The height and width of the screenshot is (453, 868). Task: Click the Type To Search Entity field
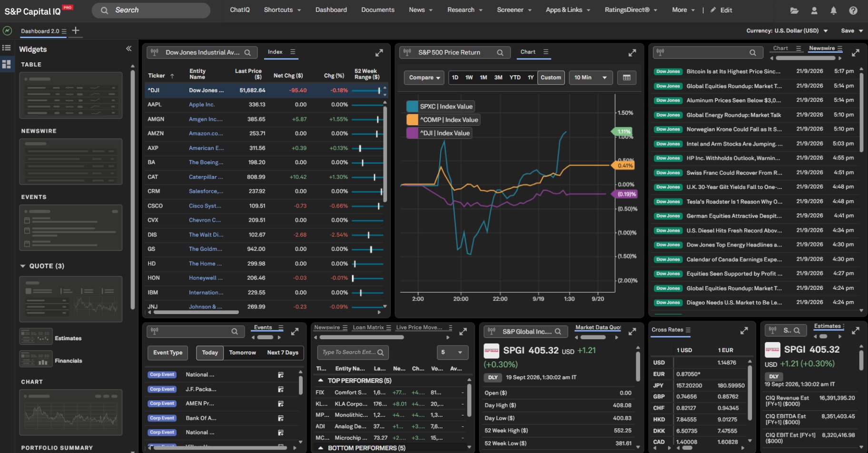pyautogui.click(x=353, y=353)
